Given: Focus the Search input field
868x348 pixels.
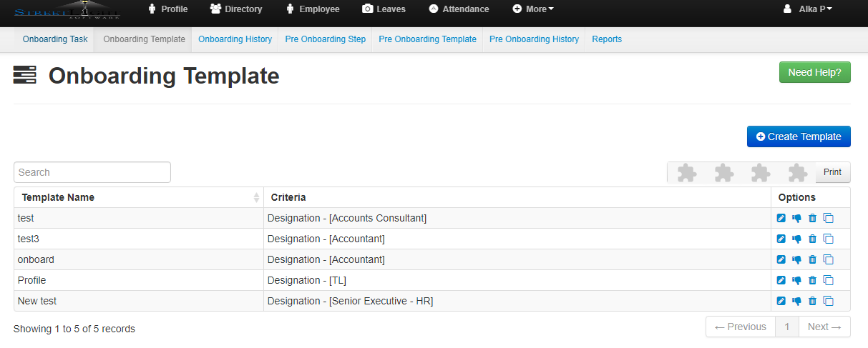Looking at the screenshot, I should (x=92, y=172).
